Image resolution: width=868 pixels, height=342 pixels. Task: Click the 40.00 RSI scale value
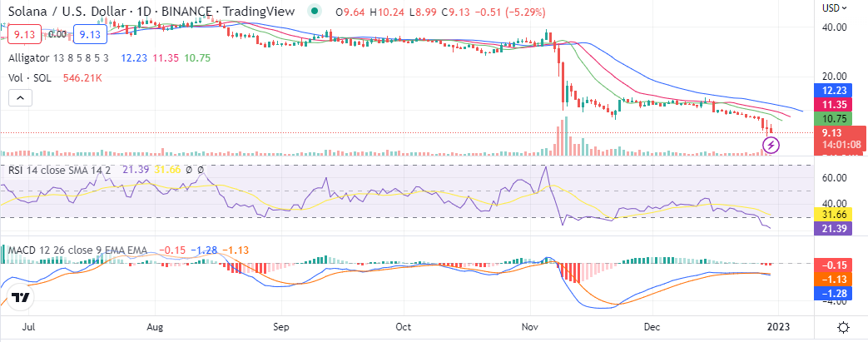[x=836, y=204]
